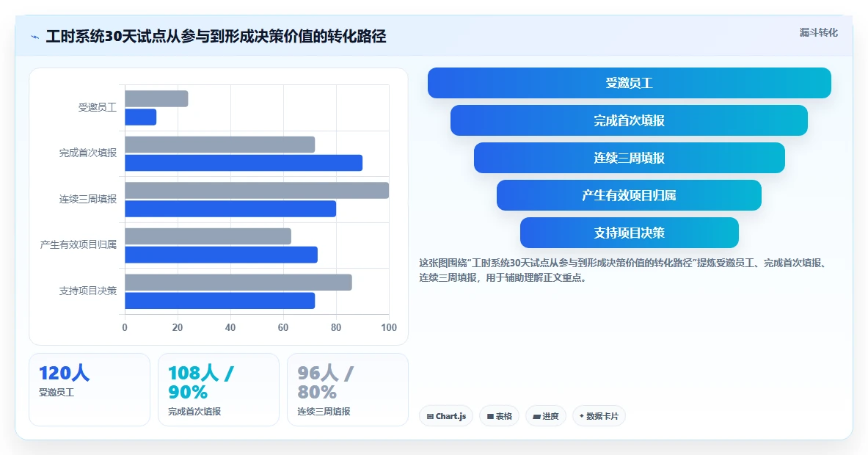Screen dimensions: 868x455
Task: Open the 数据卡片 chip
Action: click(599, 416)
